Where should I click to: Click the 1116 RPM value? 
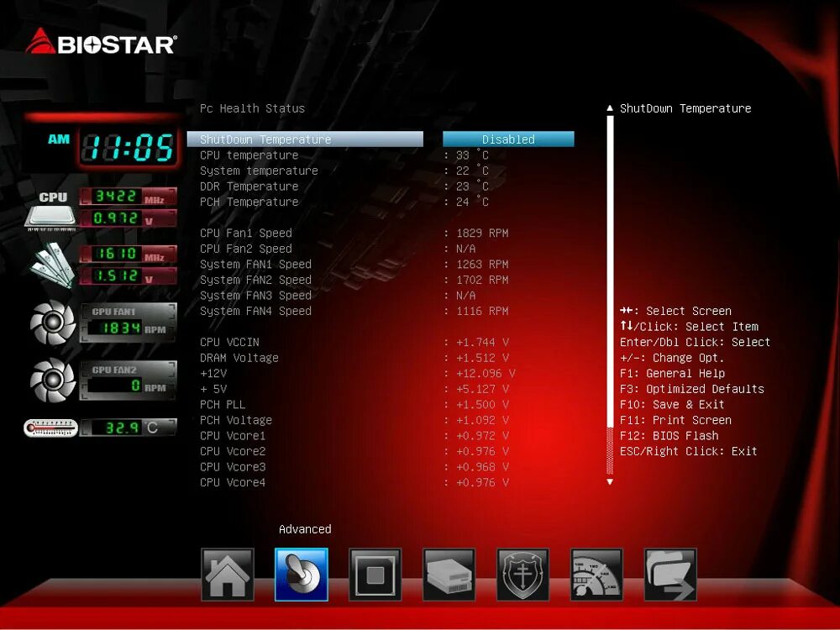(482, 311)
